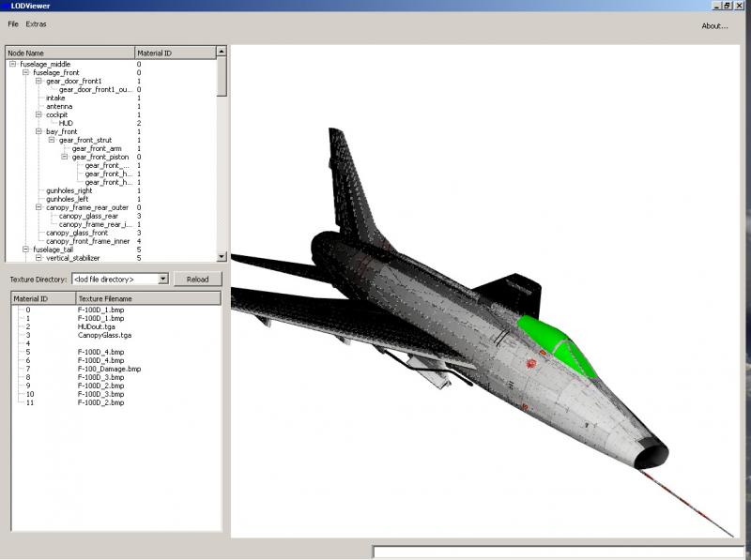This screenshot has height=560, width=751.
Task: Select the intake node
Action: pos(55,98)
